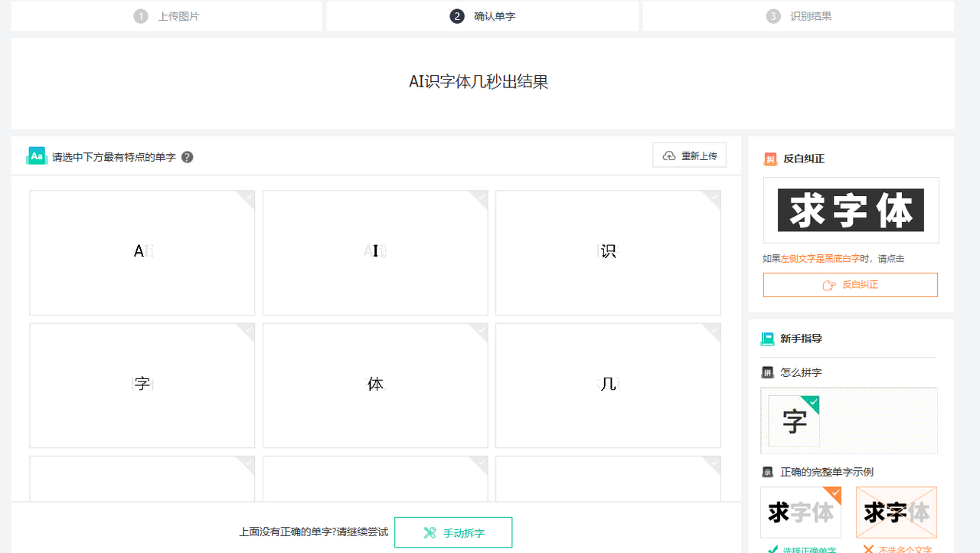
Task: Click the 反白纠正 header icon
Action: 770,159
